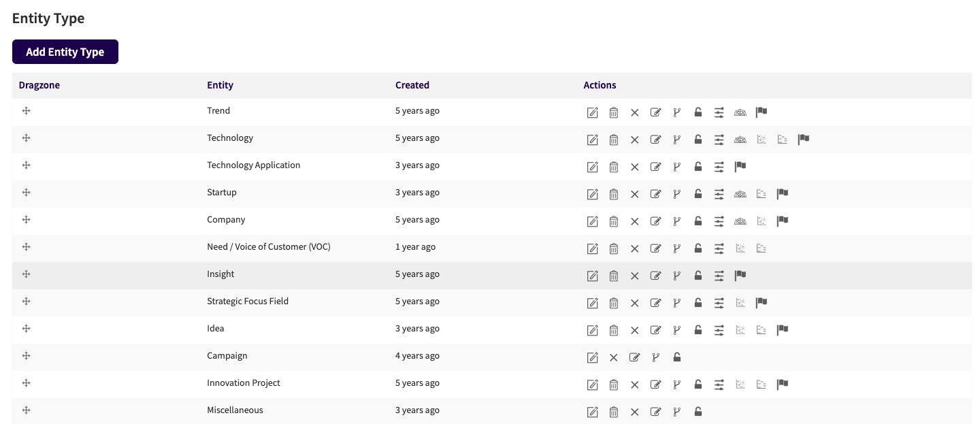Image resolution: width=980 pixels, height=424 pixels.
Task: Open the report icon for Innovation Project
Action: [761, 385]
